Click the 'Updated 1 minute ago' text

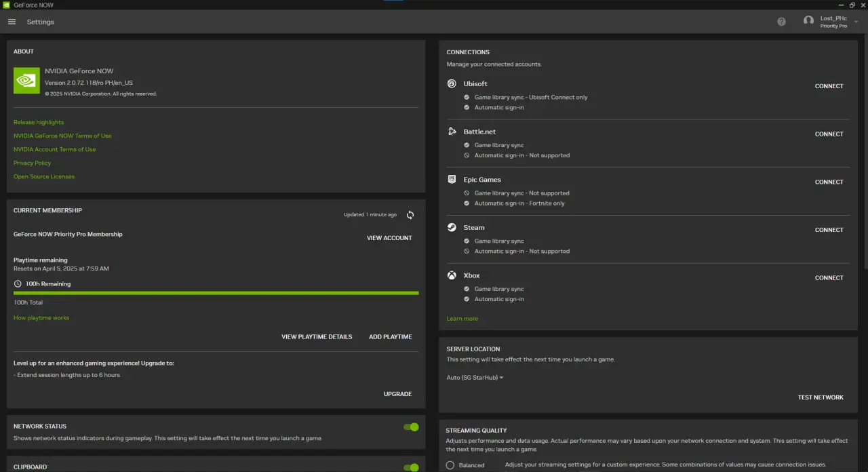pyautogui.click(x=370, y=215)
